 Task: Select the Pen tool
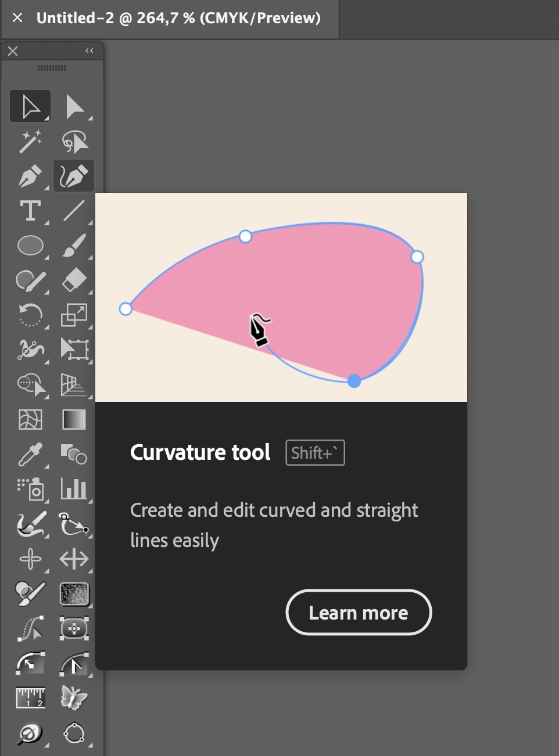tap(30, 176)
